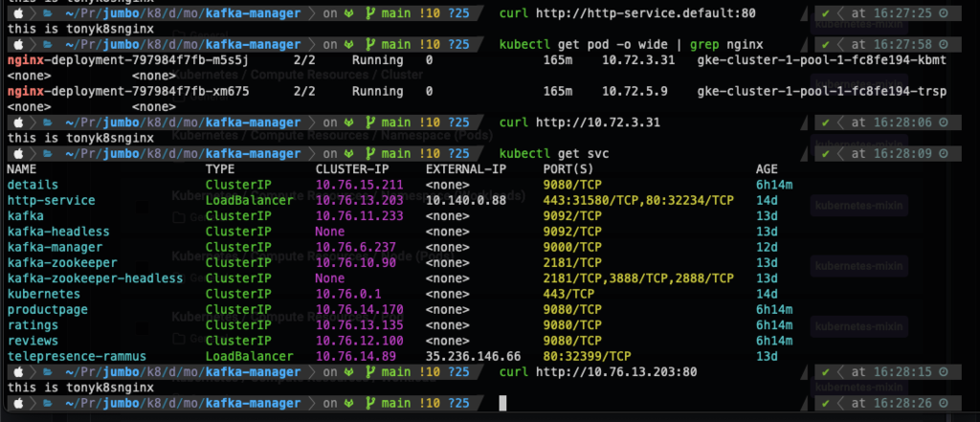
Task: Click the Apple logo on the kubectl get svc prompt
Action: [x=19, y=153]
